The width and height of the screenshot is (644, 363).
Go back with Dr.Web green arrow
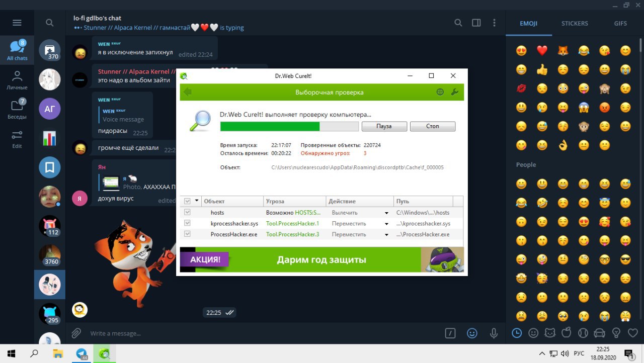188,92
